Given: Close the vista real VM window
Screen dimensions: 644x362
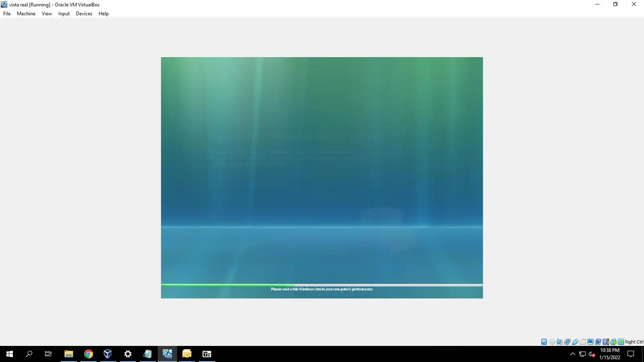Looking at the screenshot, I should tap(634, 4).
